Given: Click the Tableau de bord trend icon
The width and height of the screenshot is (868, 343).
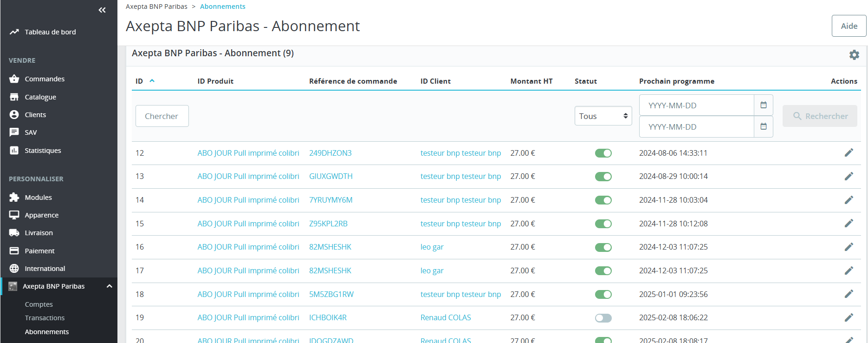Looking at the screenshot, I should tap(14, 32).
